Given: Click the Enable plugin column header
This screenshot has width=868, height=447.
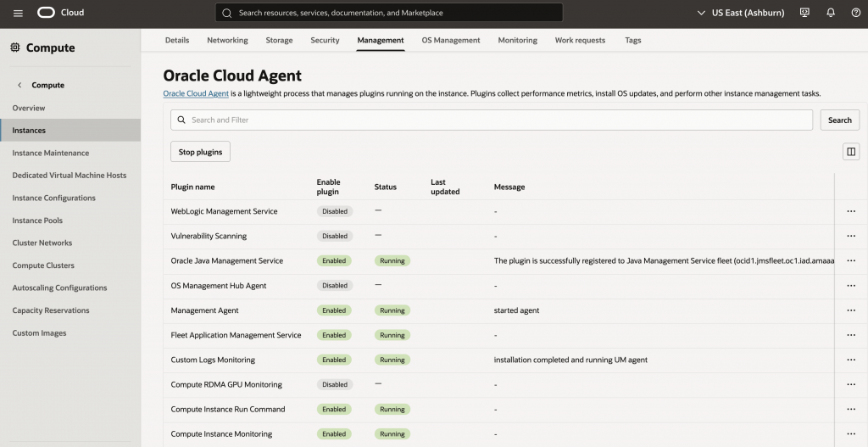Looking at the screenshot, I should pyautogui.click(x=328, y=187).
